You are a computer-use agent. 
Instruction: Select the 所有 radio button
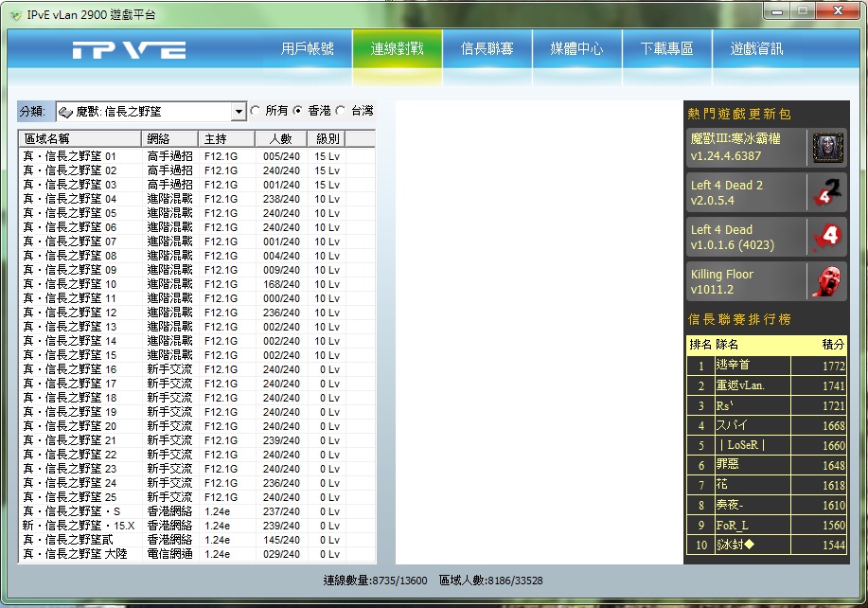click(x=256, y=111)
